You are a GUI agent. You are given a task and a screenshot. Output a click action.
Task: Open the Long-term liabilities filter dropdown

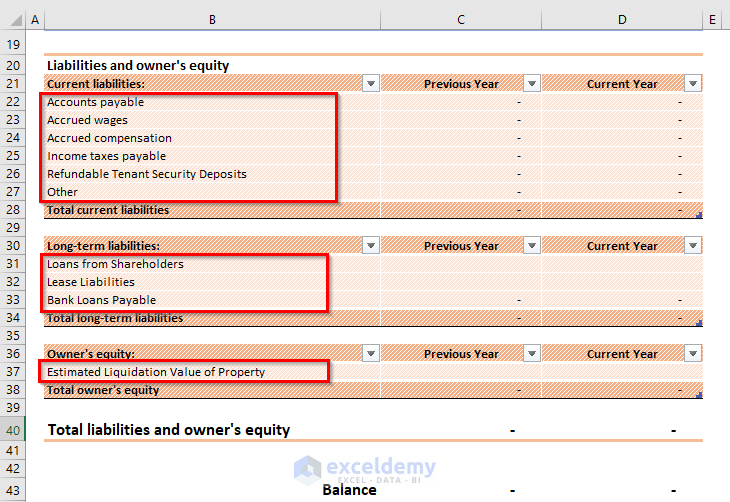coord(371,245)
